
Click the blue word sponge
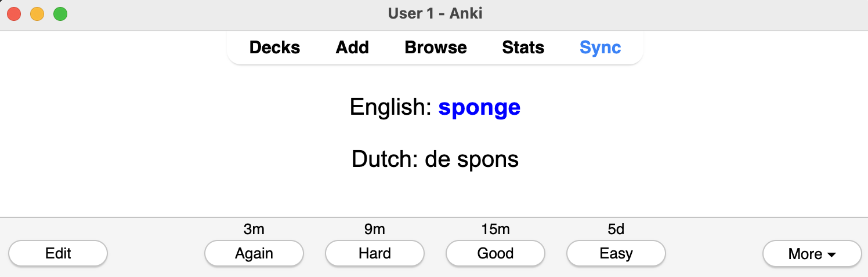coord(479,108)
